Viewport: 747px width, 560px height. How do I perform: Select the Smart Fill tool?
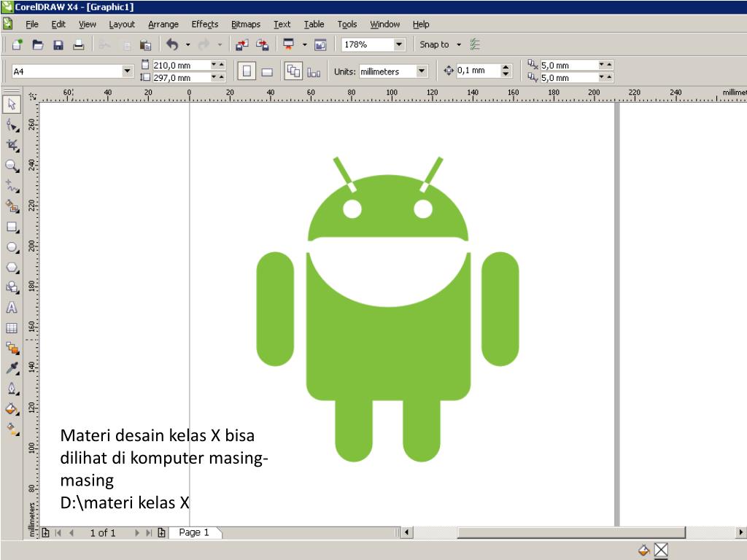[x=12, y=206]
